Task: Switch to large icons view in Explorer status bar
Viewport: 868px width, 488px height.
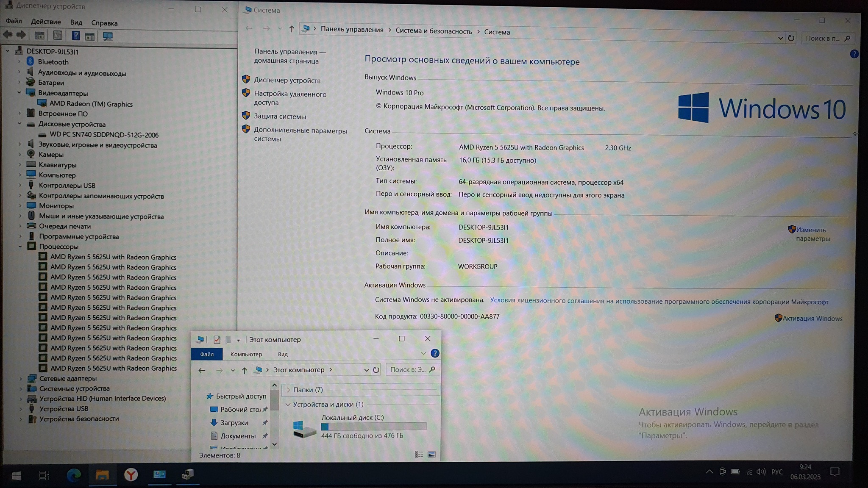Action: pyautogui.click(x=431, y=455)
